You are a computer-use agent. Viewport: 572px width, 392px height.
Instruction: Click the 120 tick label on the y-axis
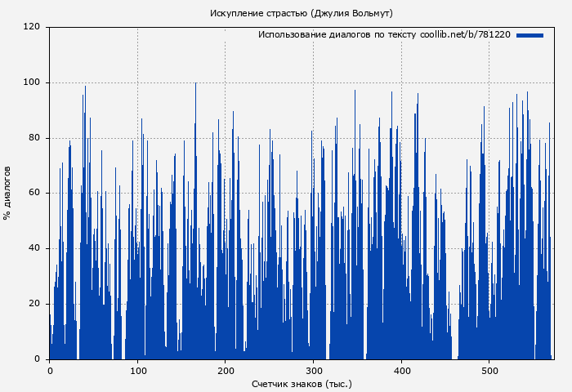(32, 27)
